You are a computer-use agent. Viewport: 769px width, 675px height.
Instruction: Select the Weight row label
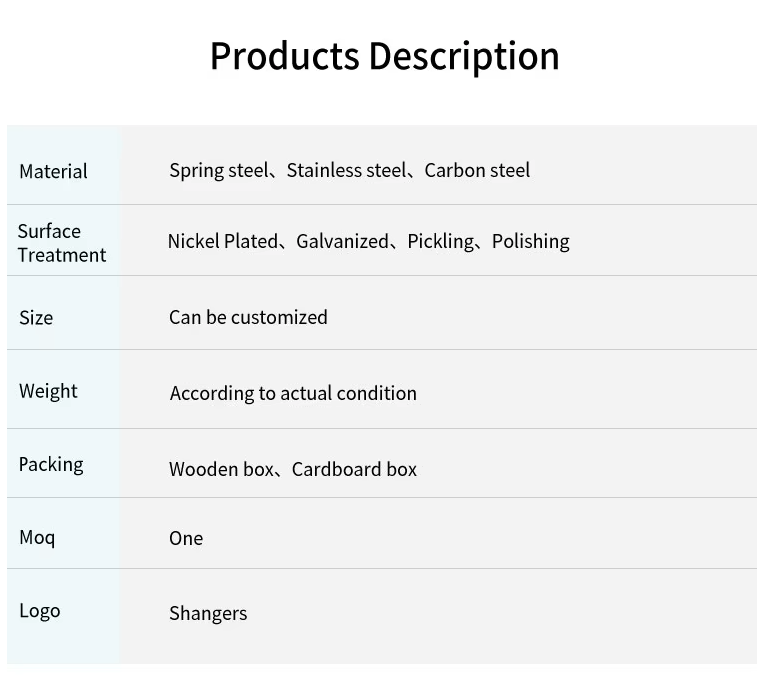tap(48, 391)
